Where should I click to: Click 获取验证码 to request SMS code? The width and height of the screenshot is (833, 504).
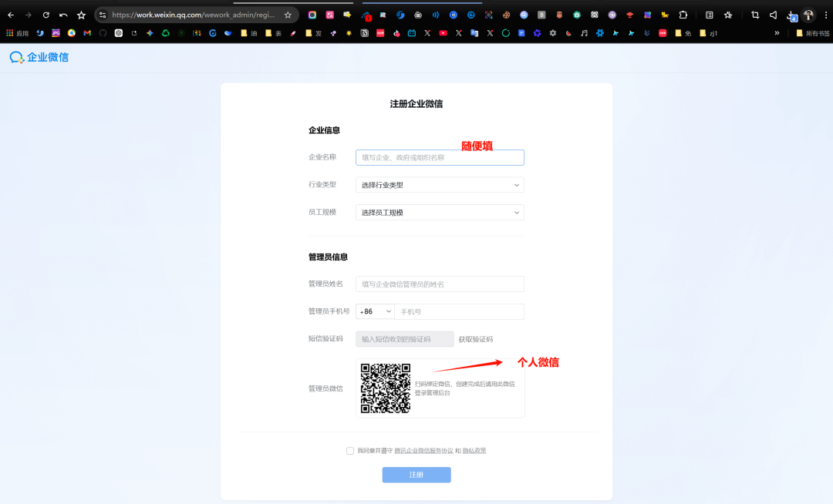click(x=475, y=339)
